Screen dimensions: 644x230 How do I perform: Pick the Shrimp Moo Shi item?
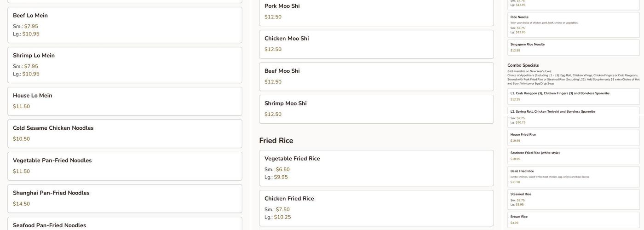[x=376, y=109]
